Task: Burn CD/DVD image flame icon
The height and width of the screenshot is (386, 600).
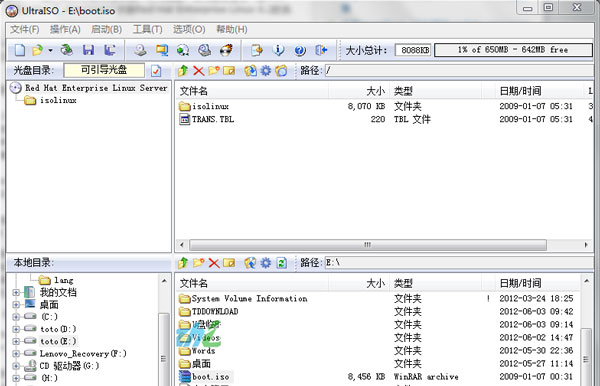Action: pyautogui.click(x=226, y=50)
